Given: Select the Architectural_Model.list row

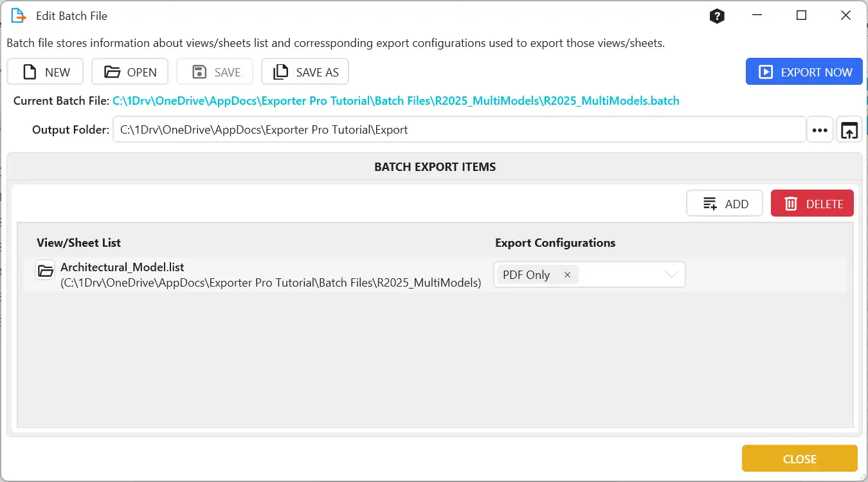Looking at the screenshot, I should (x=435, y=275).
